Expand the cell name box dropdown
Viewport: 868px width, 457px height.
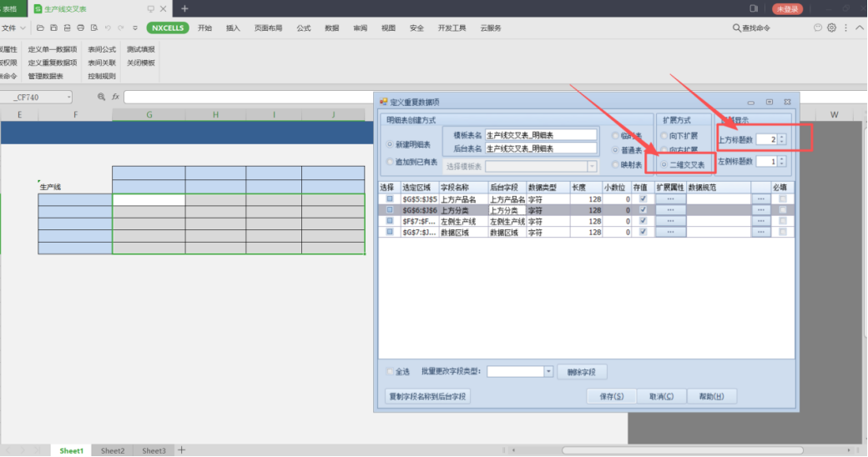pyautogui.click(x=68, y=97)
